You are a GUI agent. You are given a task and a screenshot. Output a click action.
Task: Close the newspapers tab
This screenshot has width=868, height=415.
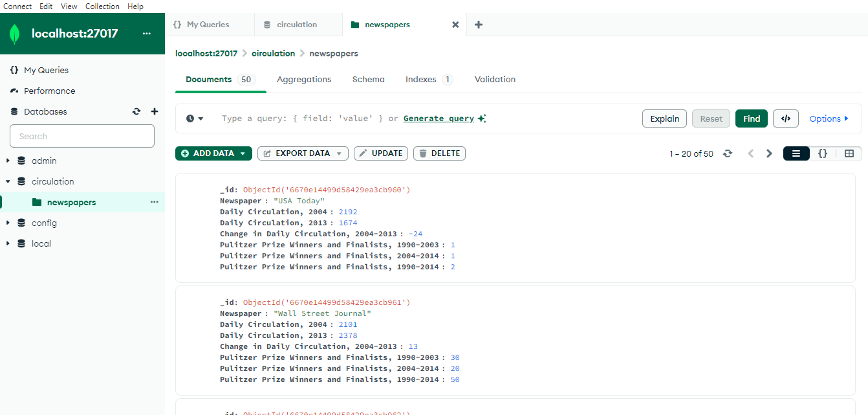click(x=455, y=25)
